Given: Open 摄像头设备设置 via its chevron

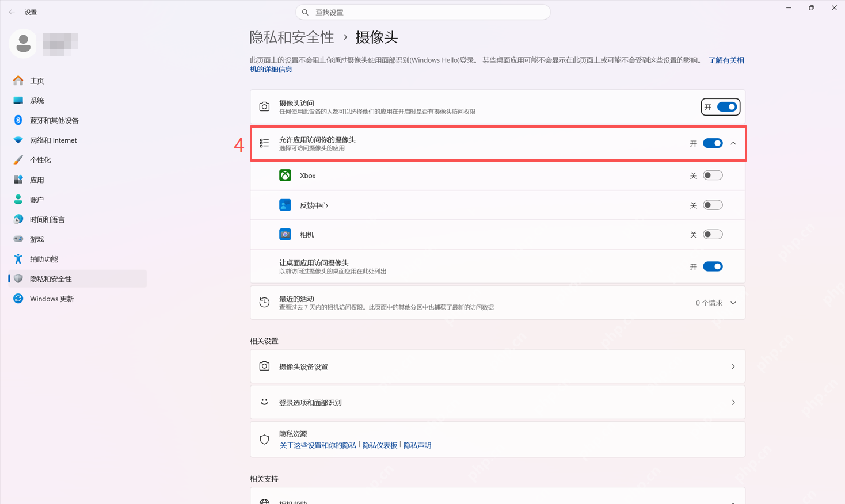Looking at the screenshot, I should (x=733, y=366).
